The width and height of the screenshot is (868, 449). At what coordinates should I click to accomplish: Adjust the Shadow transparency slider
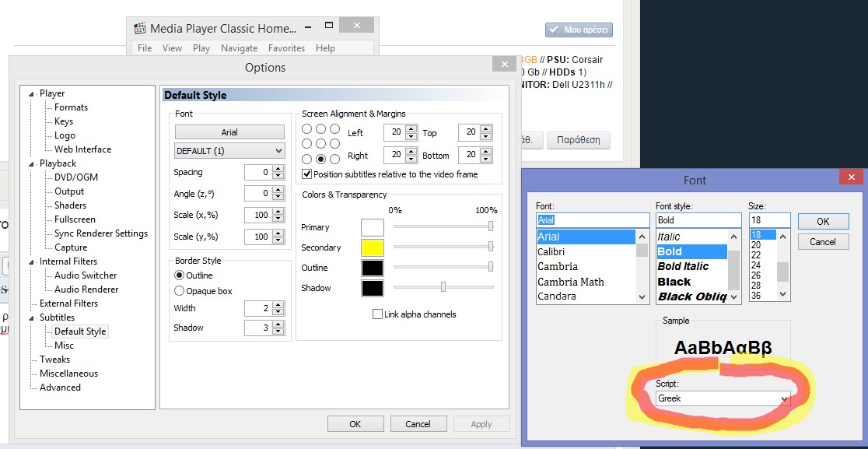pos(443,287)
